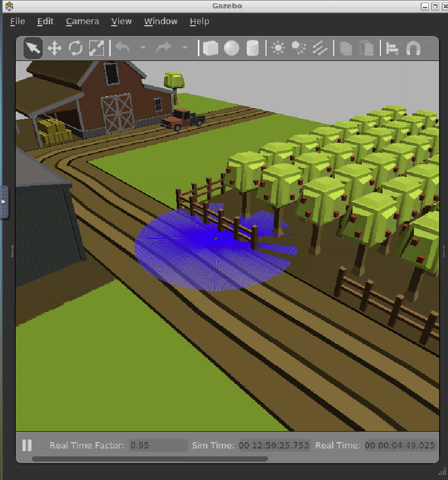The width and height of the screenshot is (448, 480).
Task: Open the Edit menu
Action: [x=45, y=22]
